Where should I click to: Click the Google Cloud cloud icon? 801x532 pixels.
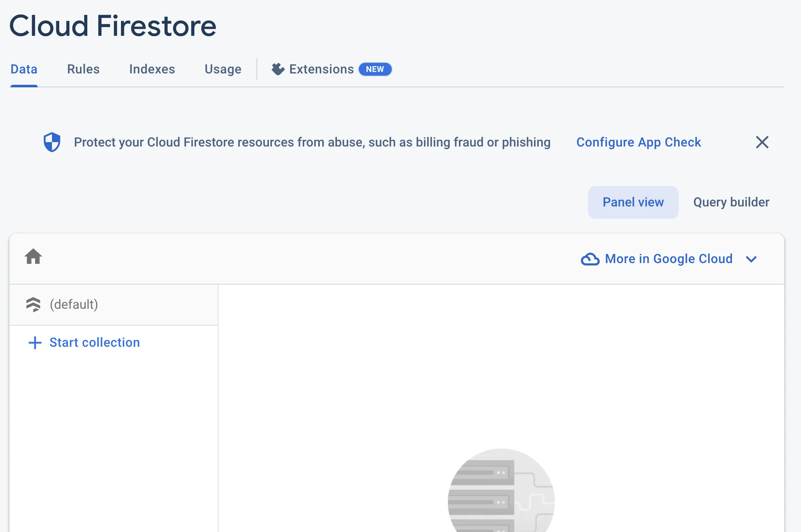[x=590, y=259]
